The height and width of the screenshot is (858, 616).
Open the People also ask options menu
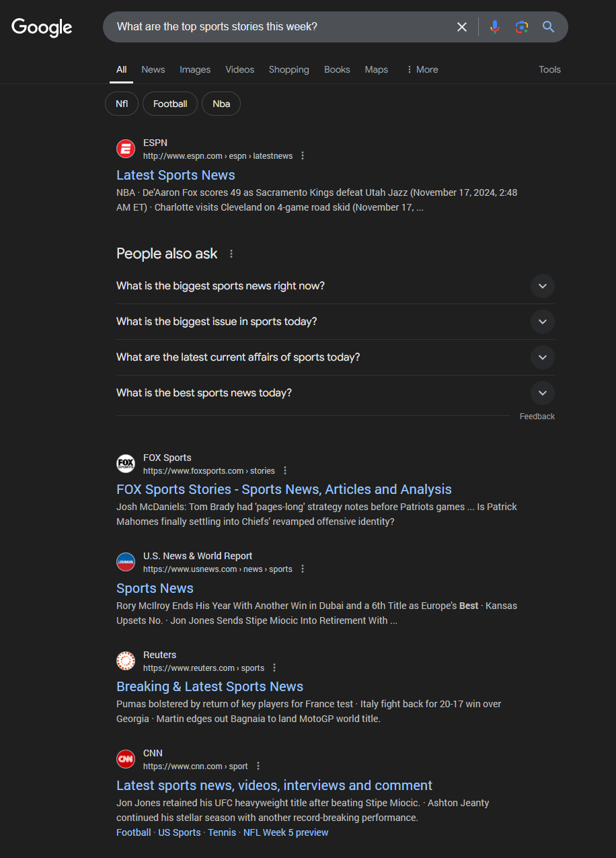[x=231, y=254]
